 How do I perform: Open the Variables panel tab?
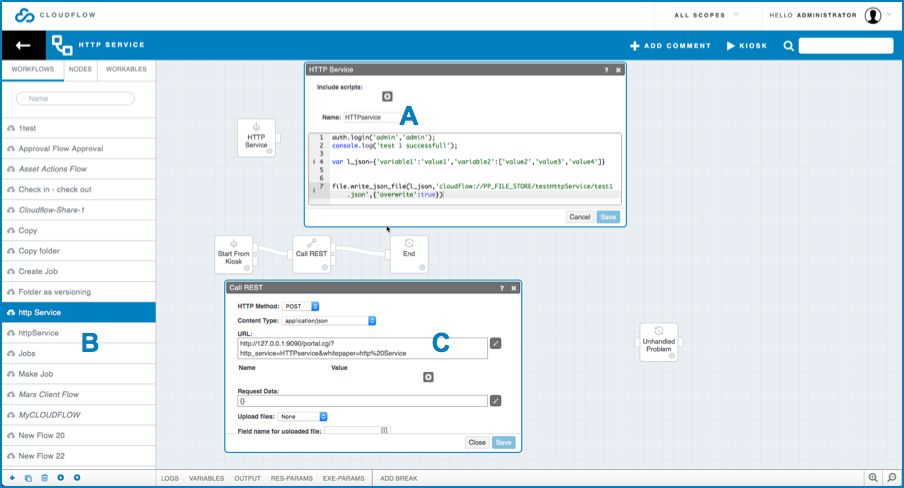tap(206, 478)
